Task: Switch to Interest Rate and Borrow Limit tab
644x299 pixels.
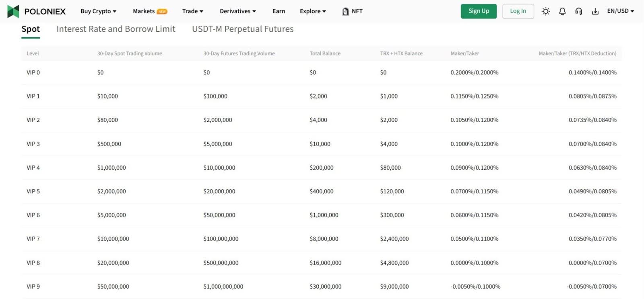Action: 116,29
